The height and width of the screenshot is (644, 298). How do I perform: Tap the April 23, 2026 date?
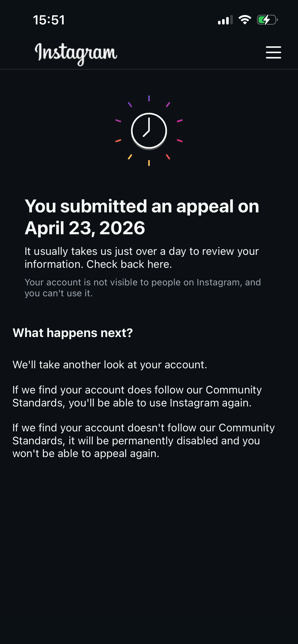[x=85, y=228]
